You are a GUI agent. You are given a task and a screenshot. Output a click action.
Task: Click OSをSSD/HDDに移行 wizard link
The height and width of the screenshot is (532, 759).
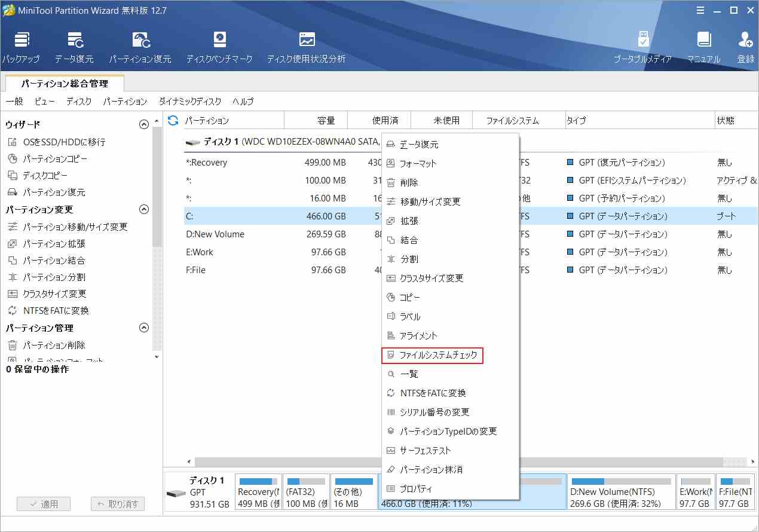(x=64, y=142)
